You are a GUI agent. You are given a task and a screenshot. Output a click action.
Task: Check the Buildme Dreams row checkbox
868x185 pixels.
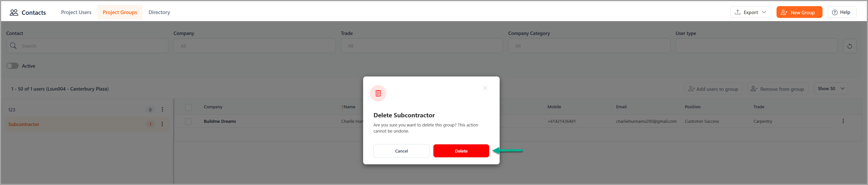[188, 121]
